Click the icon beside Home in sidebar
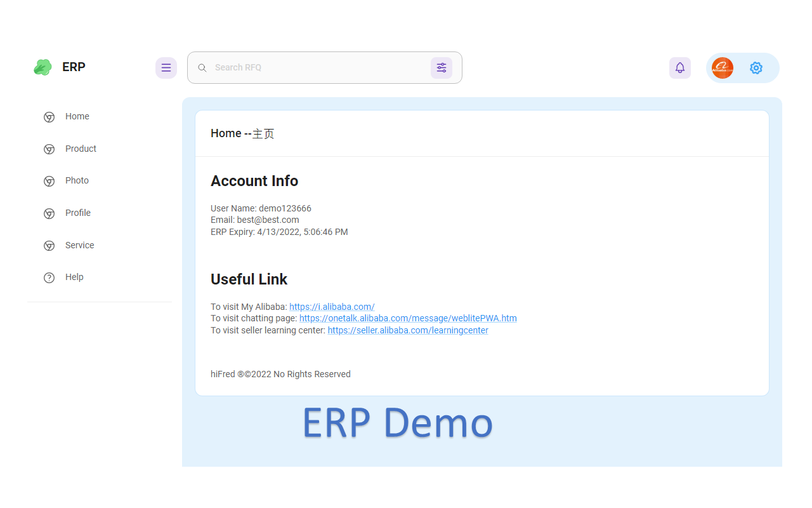The height and width of the screenshot is (508, 812). pos(49,117)
